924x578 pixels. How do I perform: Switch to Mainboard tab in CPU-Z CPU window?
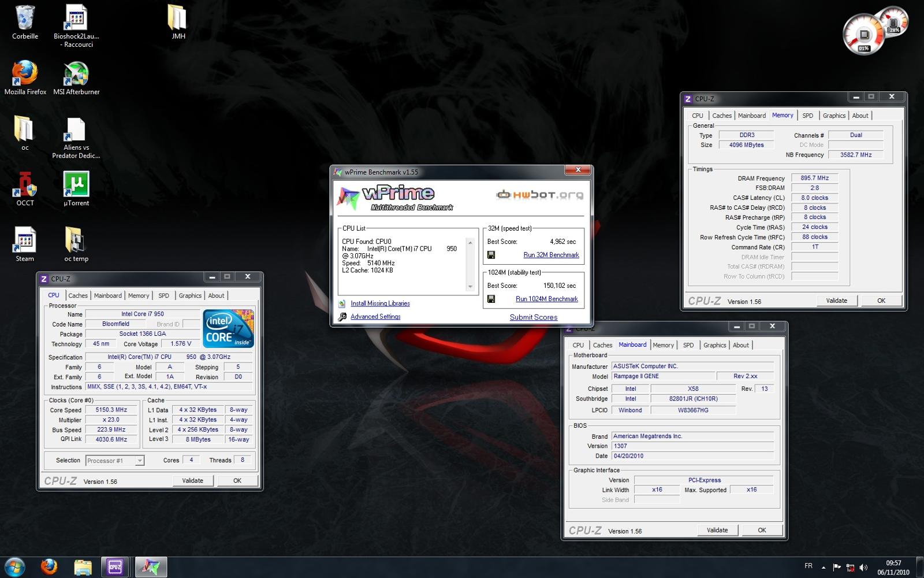tap(108, 295)
